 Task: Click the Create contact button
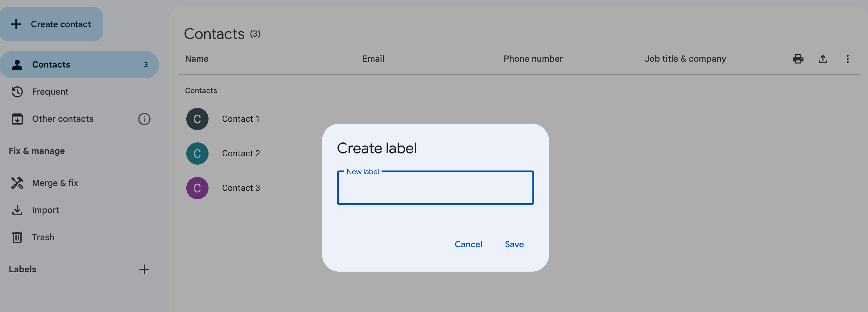[52, 24]
